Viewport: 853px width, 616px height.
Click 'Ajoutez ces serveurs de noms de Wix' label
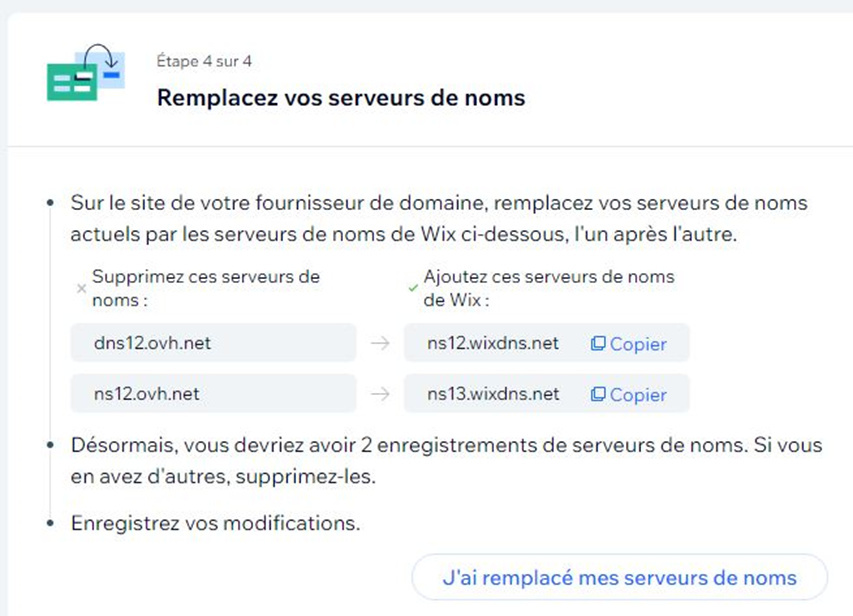(549, 288)
